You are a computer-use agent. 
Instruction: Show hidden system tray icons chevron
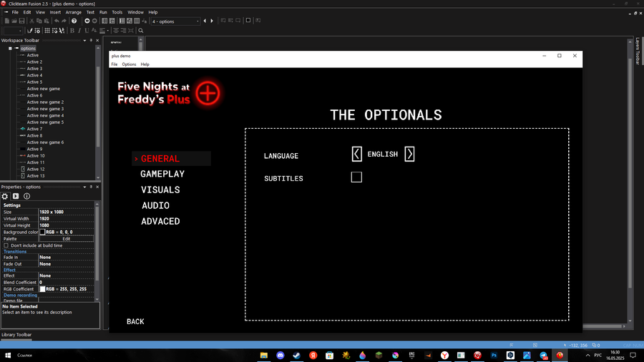(587, 356)
